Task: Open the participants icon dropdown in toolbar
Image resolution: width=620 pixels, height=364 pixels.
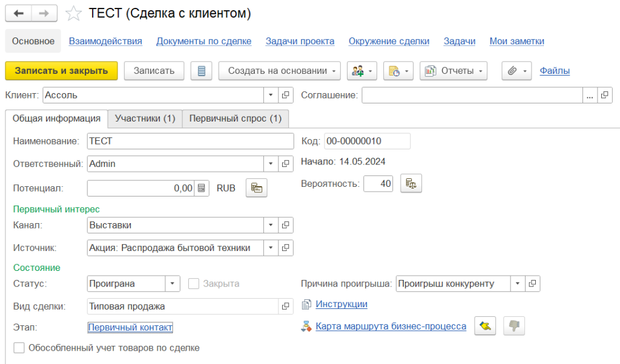Action: 362,71
